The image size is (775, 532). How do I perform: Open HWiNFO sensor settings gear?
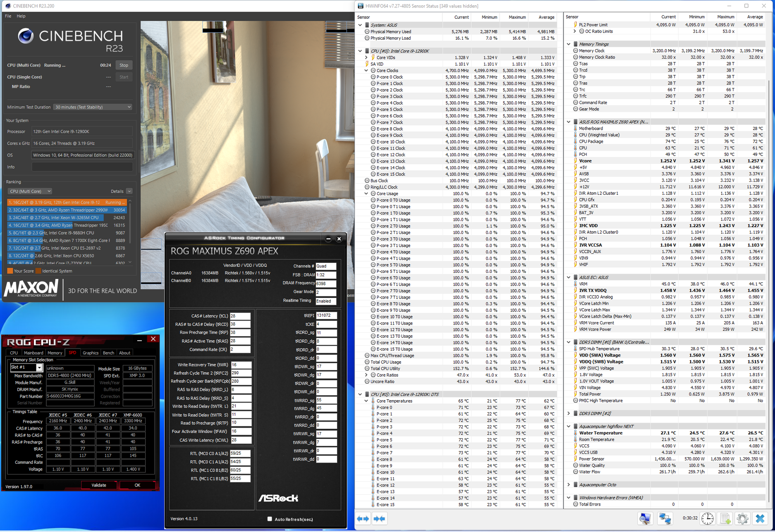742,518
